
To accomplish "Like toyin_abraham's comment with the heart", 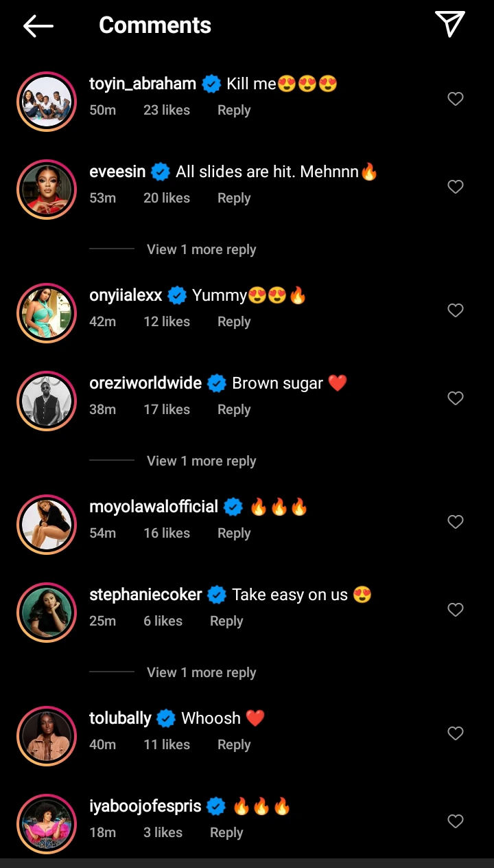I will pyautogui.click(x=456, y=99).
